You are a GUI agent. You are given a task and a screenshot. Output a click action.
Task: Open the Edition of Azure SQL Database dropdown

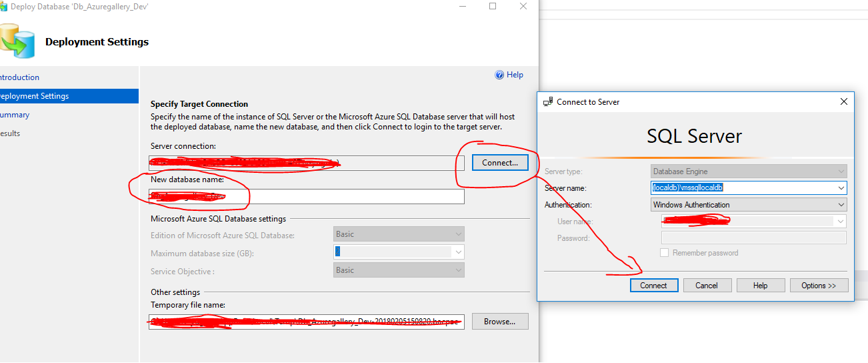399,234
